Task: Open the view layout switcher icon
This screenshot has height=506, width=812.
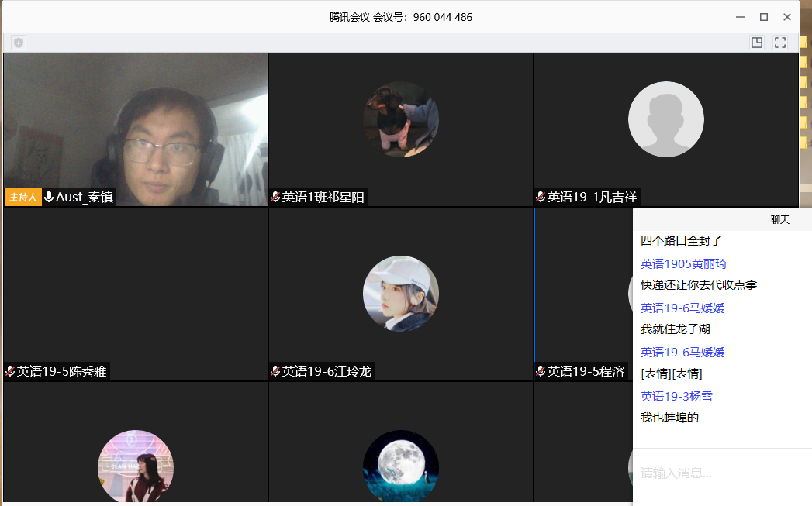Action: click(x=757, y=43)
